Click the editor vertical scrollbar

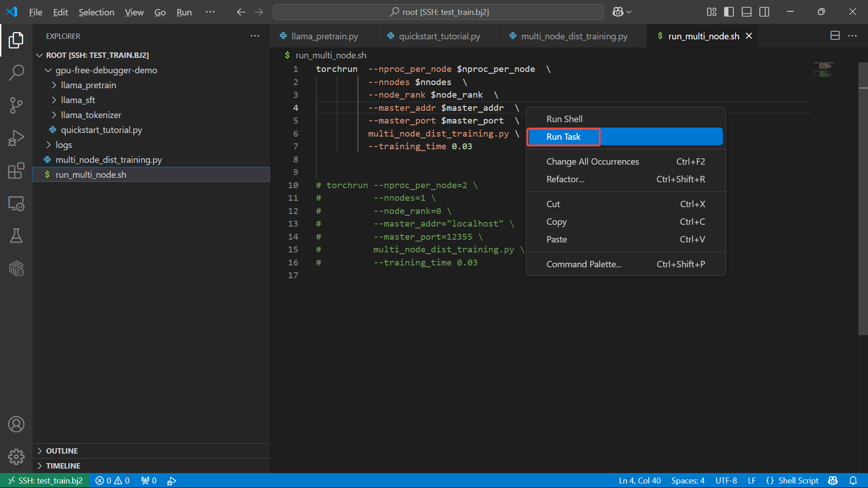tap(863, 199)
